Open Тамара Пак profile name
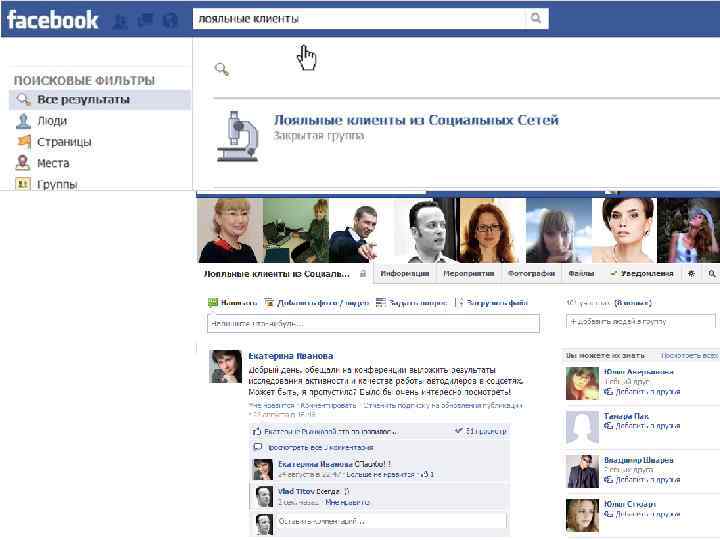The height and width of the screenshot is (540, 720). [x=626, y=416]
